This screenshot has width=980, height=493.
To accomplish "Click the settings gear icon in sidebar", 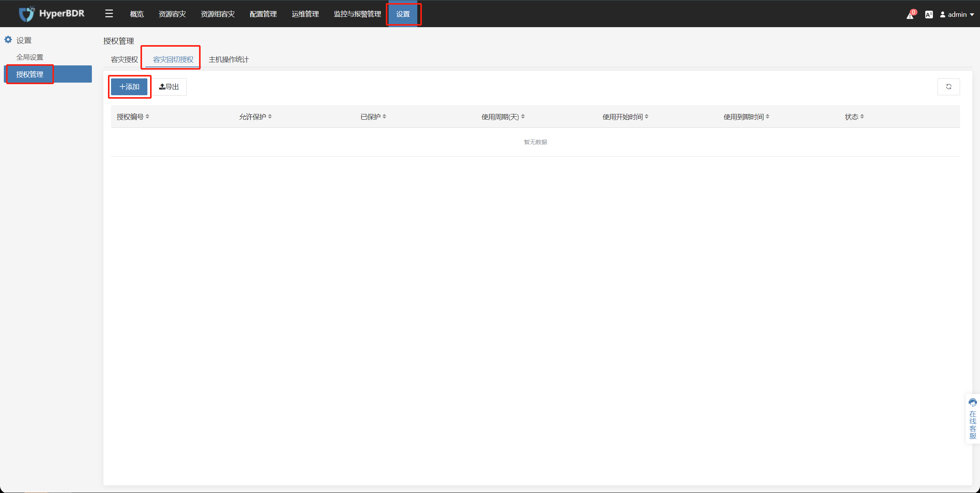I will pyautogui.click(x=8, y=40).
